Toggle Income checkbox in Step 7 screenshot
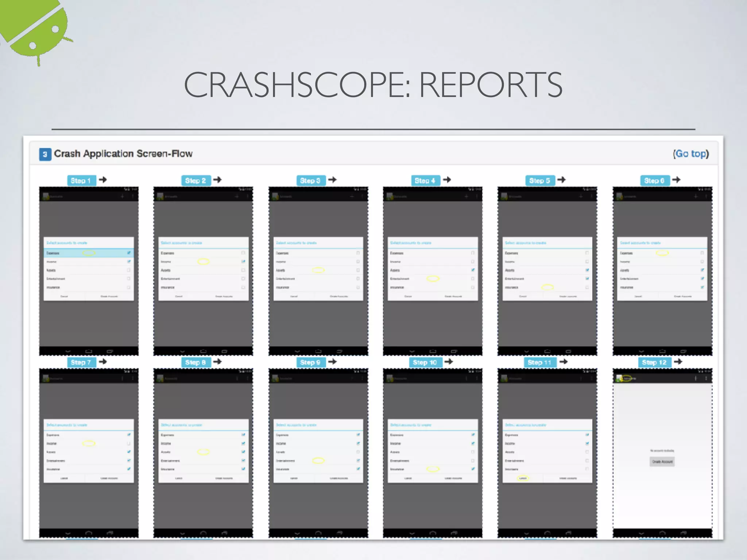 click(129, 443)
